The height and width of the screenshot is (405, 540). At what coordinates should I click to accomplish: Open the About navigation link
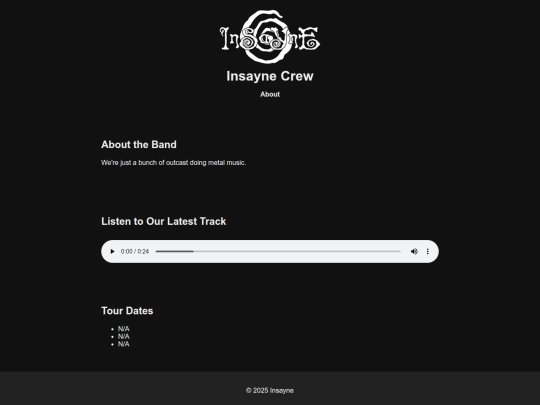pos(270,94)
